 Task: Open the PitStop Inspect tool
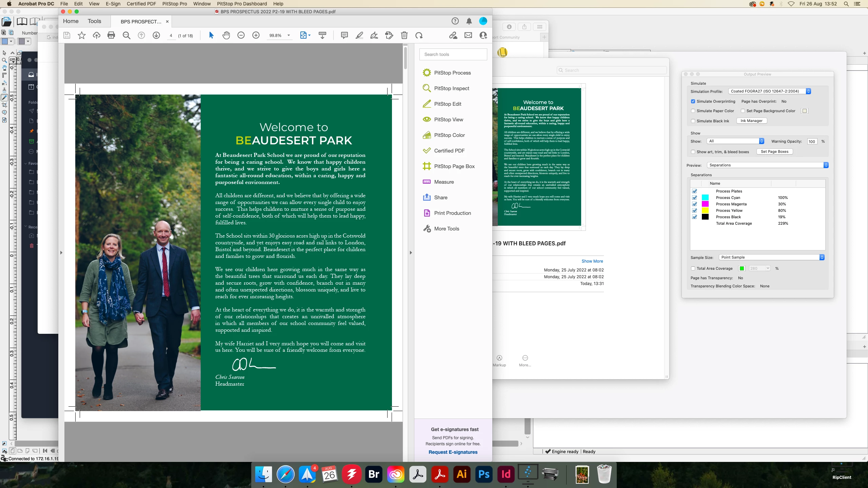[x=451, y=88]
